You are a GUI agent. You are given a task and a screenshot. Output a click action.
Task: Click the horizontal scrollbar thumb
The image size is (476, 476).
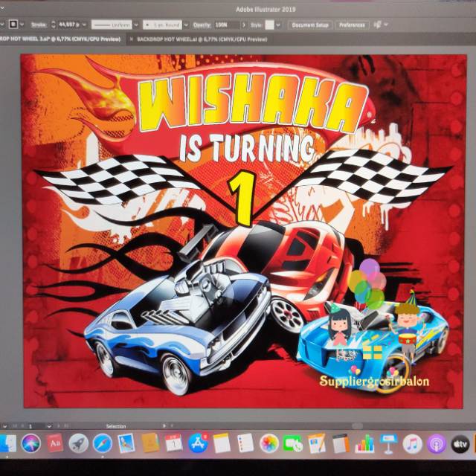click(x=357, y=426)
